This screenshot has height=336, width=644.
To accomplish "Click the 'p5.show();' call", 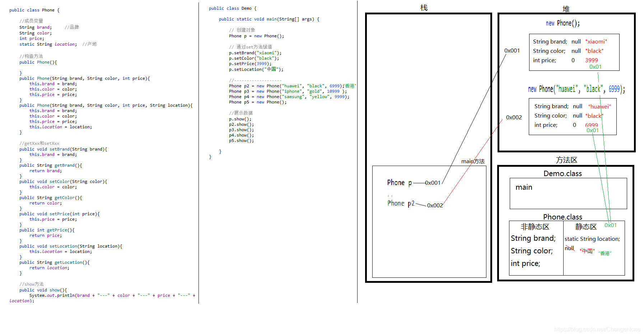I will 241,141.
